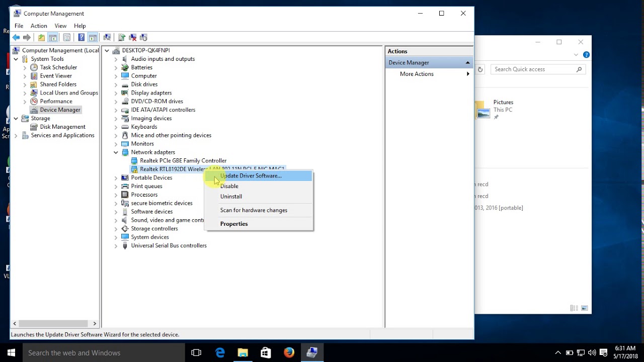This screenshot has width=644, height=362.
Task: Expand the Processors category arrow
Action: [116, 195]
